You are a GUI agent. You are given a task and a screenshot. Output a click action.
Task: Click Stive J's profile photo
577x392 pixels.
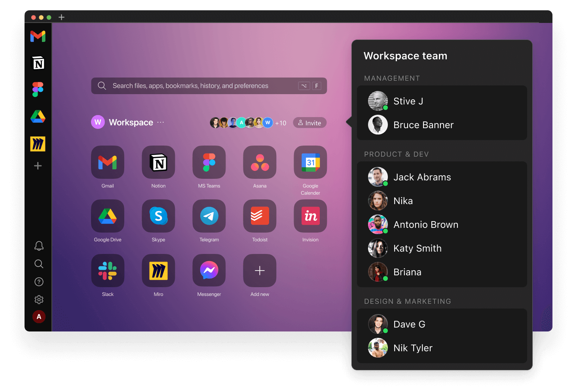pyautogui.click(x=378, y=101)
